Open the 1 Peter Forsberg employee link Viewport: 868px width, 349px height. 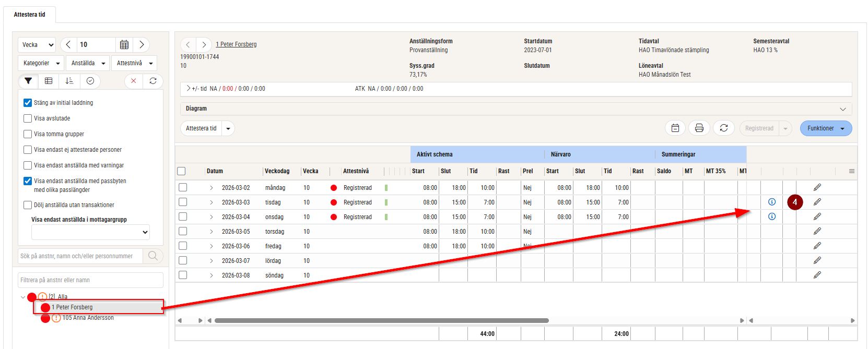point(236,44)
